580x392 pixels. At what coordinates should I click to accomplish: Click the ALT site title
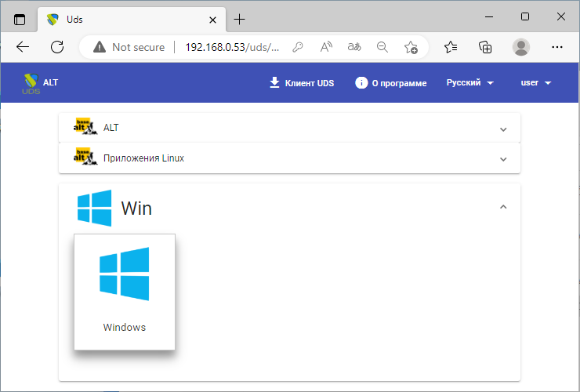(50, 82)
